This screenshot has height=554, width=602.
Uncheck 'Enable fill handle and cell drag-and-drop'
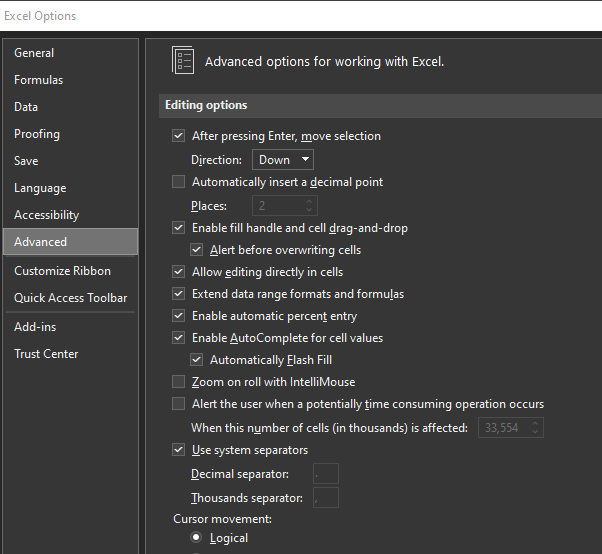[179, 228]
